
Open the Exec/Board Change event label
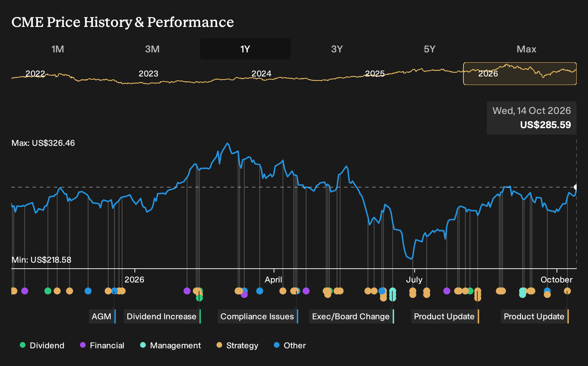coord(352,316)
